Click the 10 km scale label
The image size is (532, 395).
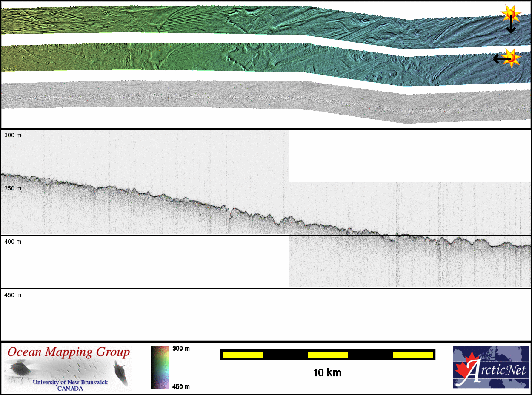327,373
